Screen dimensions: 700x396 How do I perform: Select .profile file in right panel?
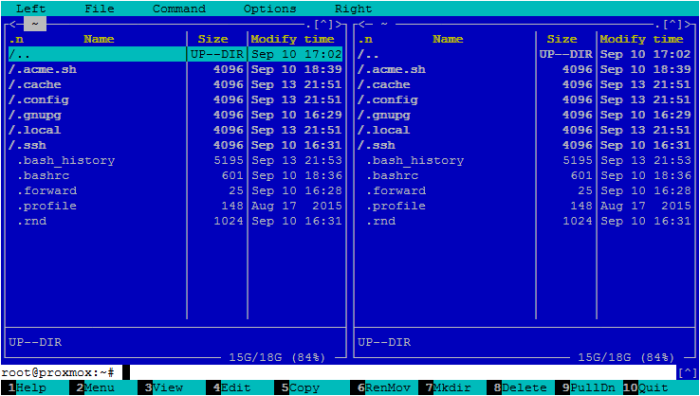tap(525, 206)
